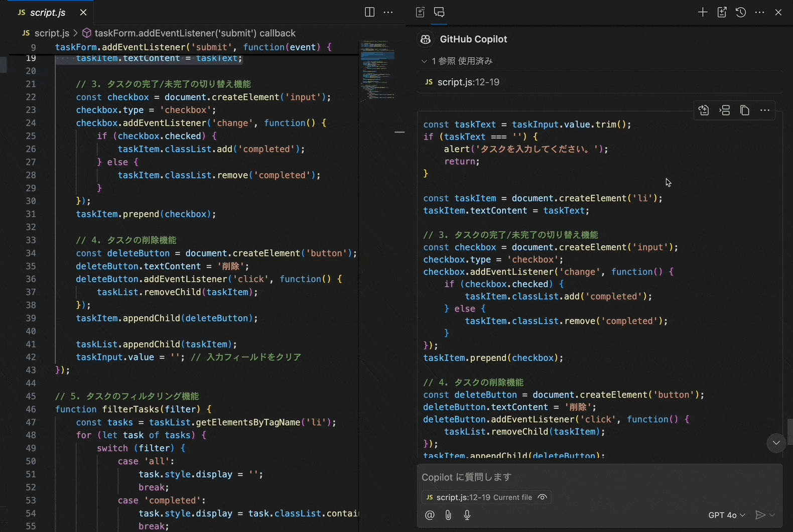
Task: Add context with the @ icon
Action: click(430, 515)
